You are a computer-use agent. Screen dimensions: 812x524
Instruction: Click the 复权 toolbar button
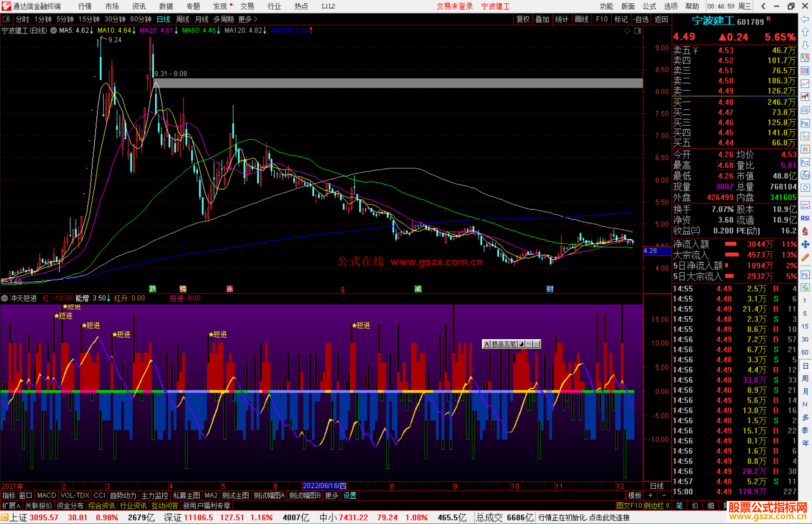(x=523, y=19)
